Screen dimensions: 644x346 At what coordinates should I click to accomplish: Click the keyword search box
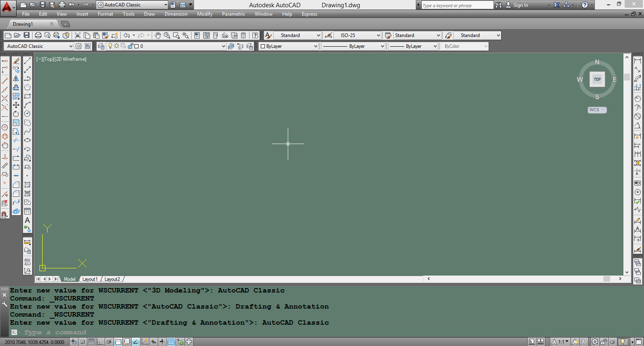pos(457,5)
